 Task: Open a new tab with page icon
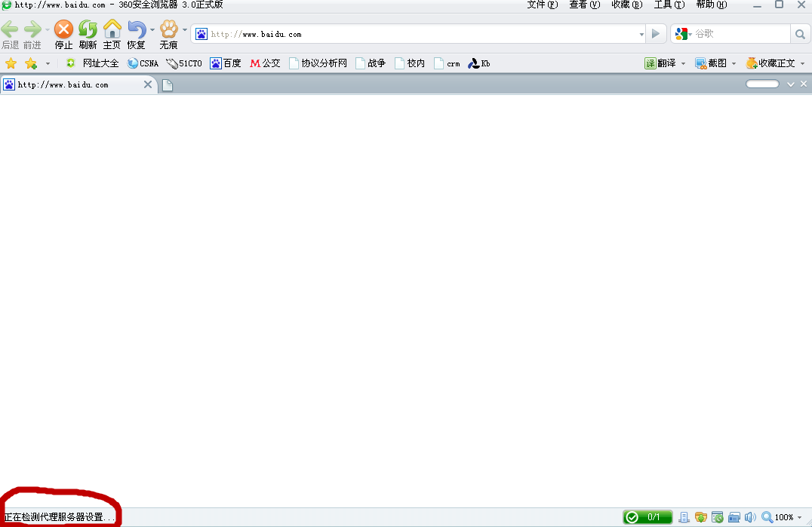click(168, 84)
